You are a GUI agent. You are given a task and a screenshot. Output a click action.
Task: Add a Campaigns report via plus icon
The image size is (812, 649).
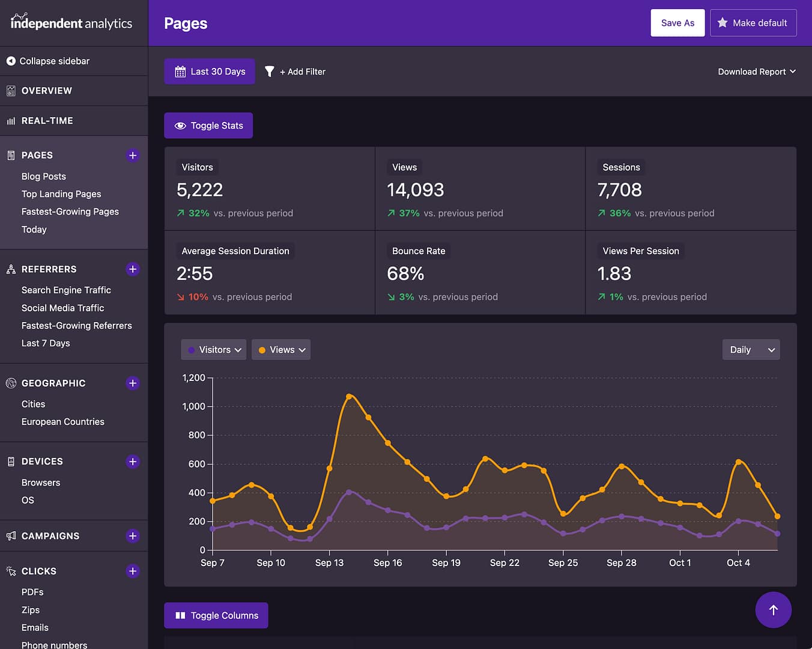click(x=133, y=536)
